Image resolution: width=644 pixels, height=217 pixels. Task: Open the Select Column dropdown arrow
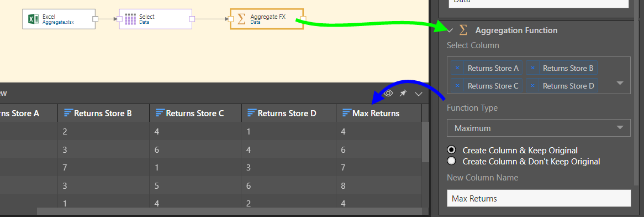pyautogui.click(x=620, y=83)
